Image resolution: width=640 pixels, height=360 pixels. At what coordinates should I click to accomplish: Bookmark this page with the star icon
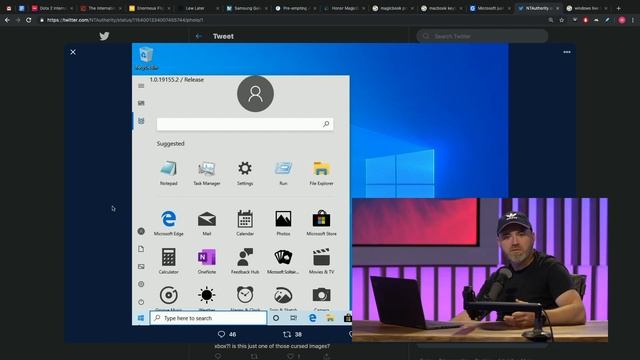click(562, 20)
